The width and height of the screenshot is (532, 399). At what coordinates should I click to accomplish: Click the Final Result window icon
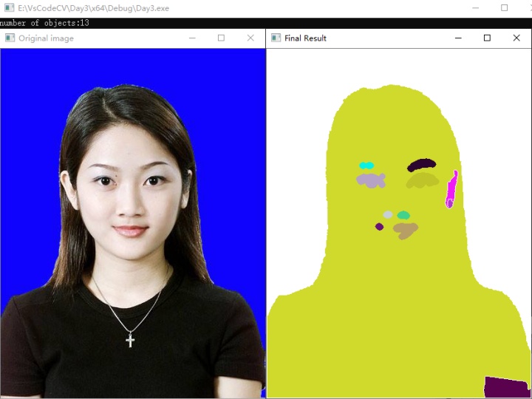click(x=276, y=38)
